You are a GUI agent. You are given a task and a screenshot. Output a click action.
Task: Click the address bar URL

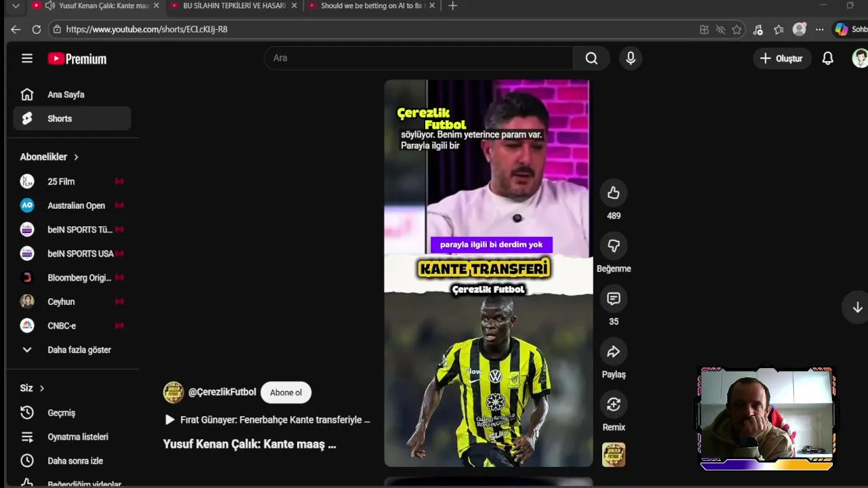(x=147, y=30)
